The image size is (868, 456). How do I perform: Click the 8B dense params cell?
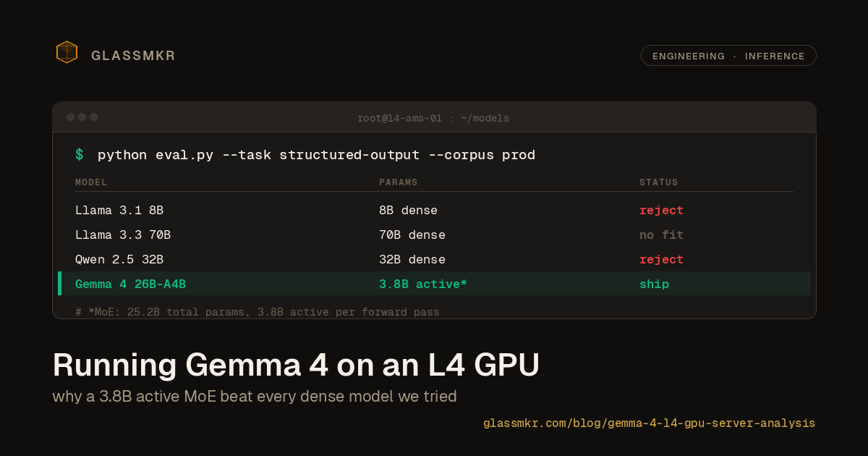408,211
